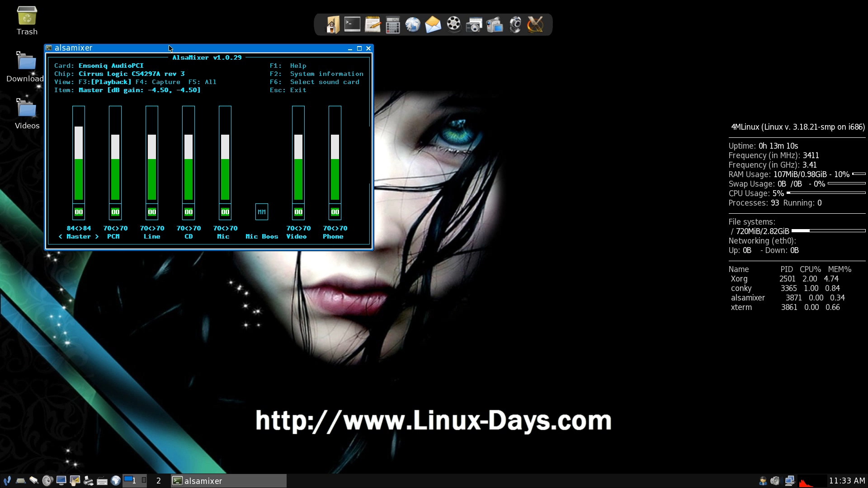Click the Master volume bar

[79, 154]
